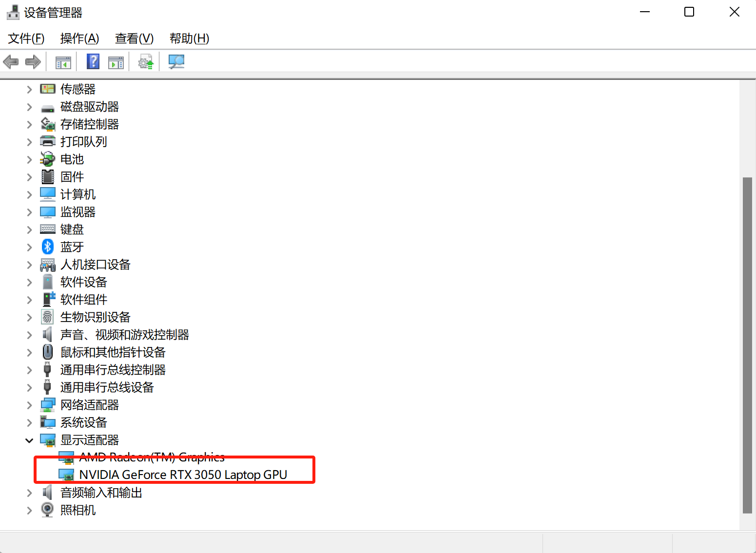Click the 磁盘驱动器 disk drive icon
Screen dimensions: 756x553
point(48,108)
